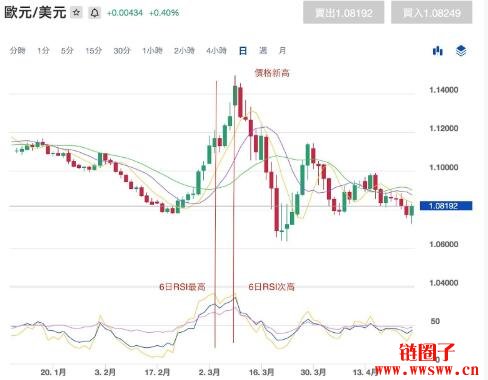488x380 pixels.
Task: Select the monthly 月 timeframe tab
Action: [282, 51]
